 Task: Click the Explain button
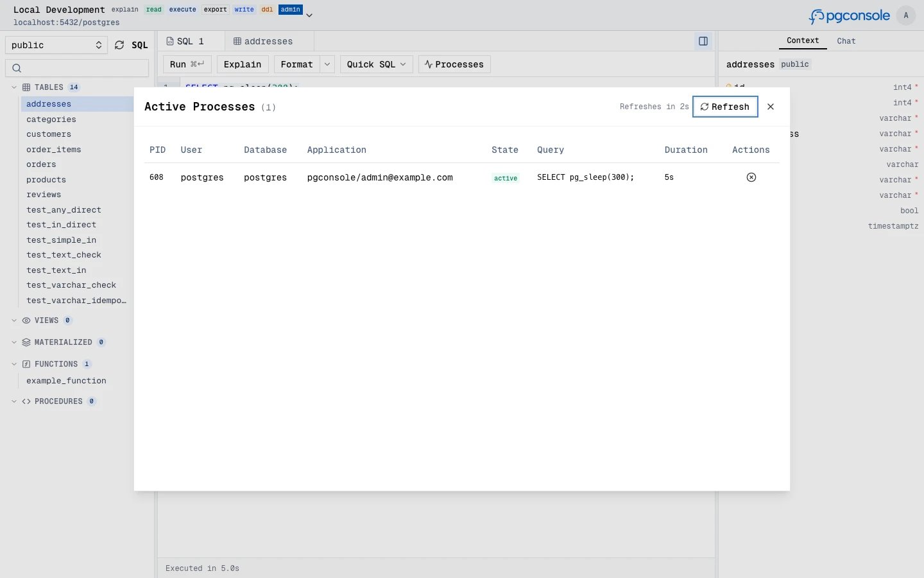243,64
